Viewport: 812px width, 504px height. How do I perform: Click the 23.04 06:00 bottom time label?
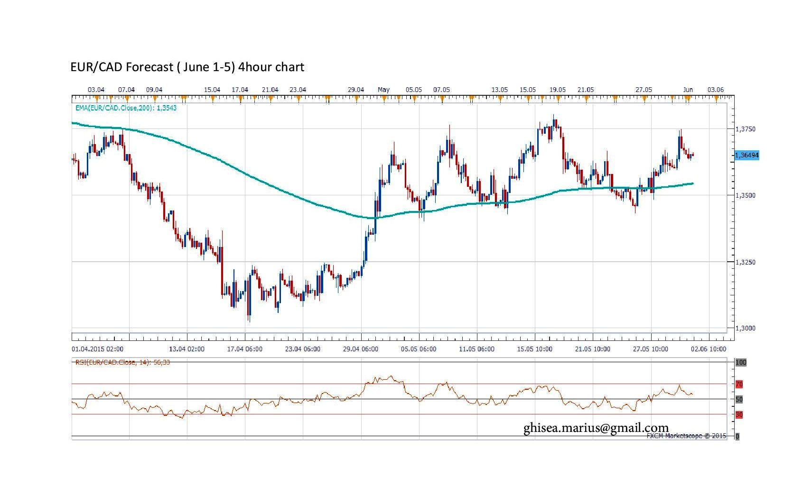[x=303, y=349]
